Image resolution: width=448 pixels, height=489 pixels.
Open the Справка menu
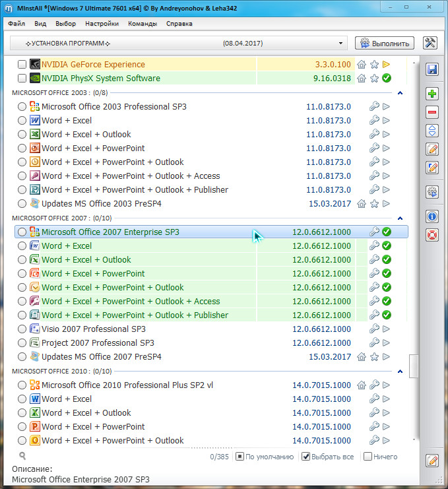click(x=179, y=23)
